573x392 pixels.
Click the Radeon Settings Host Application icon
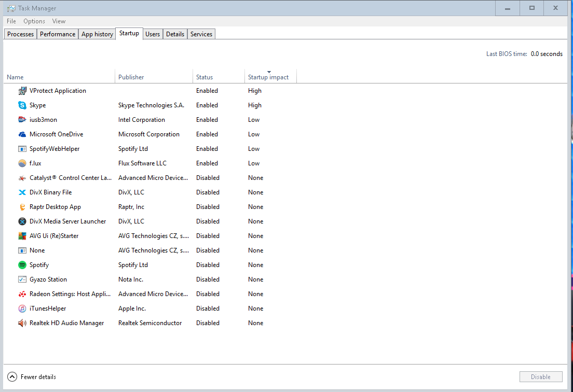coord(22,294)
